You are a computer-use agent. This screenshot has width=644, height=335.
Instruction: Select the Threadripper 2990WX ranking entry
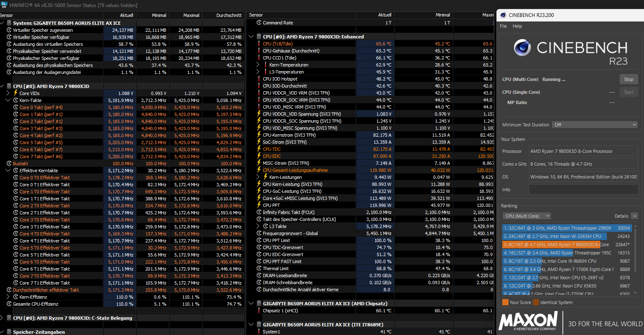567,228
